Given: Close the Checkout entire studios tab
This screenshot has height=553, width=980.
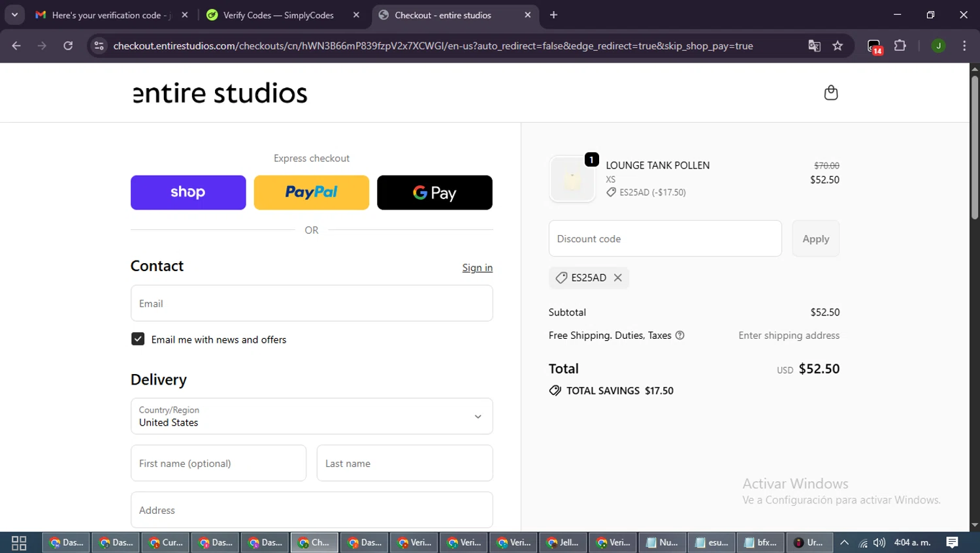Looking at the screenshot, I should point(528,15).
